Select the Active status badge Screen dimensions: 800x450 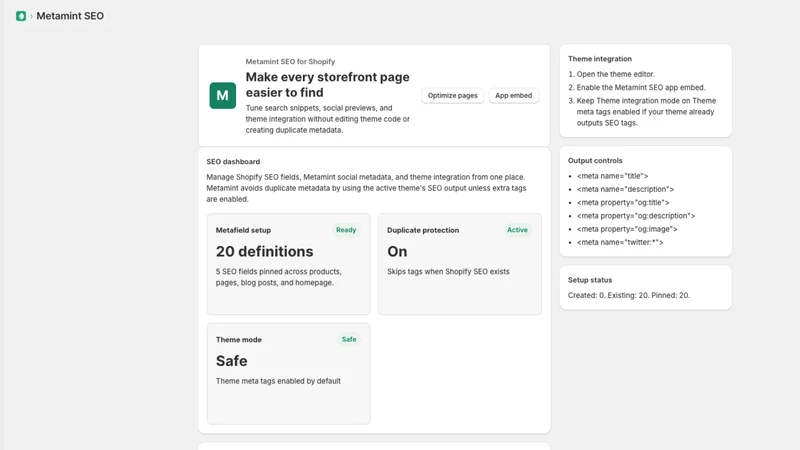click(x=517, y=230)
